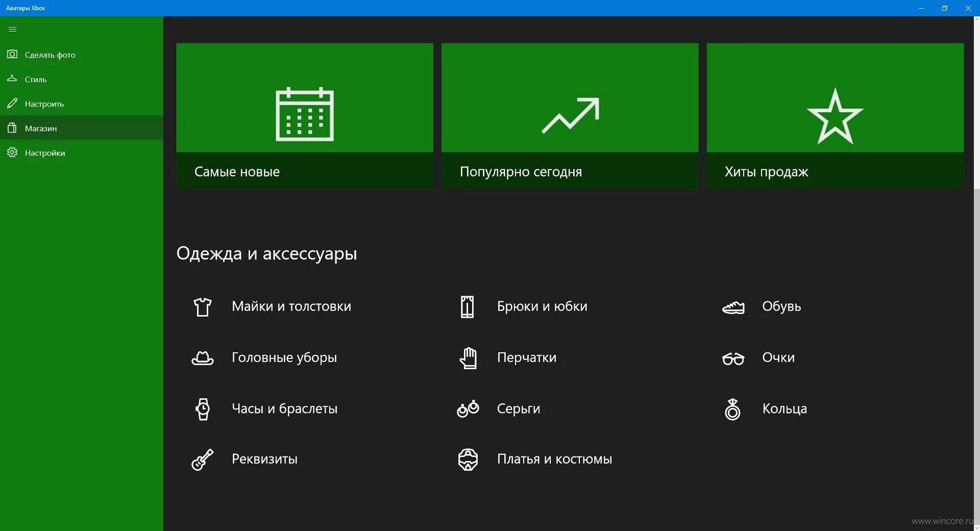Image resolution: width=980 pixels, height=531 pixels.
Task: Select the glove icon for Перчатки
Action: [x=468, y=357]
